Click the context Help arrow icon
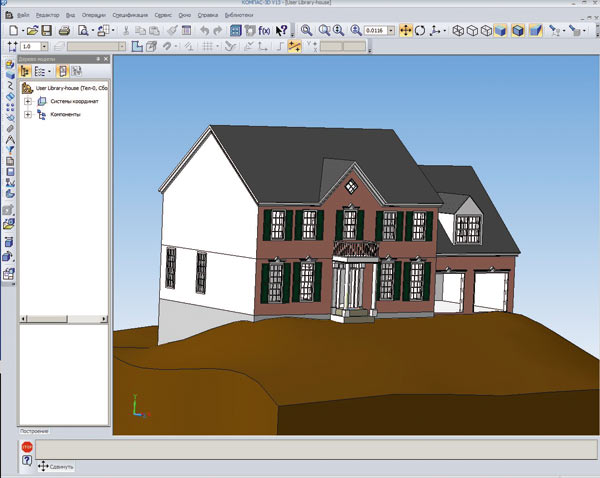The image size is (600, 478). coord(282,30)
